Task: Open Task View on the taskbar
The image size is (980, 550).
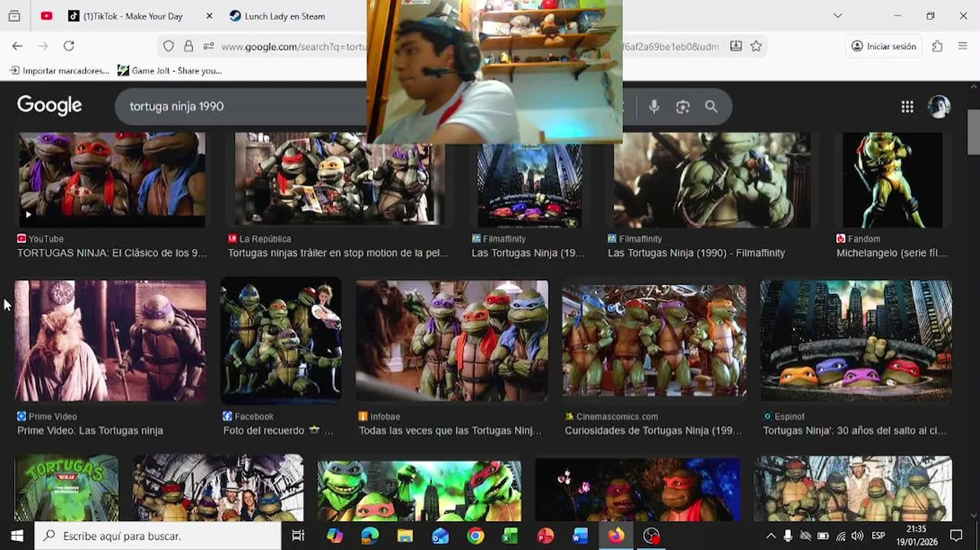Action: pos(298,535)
